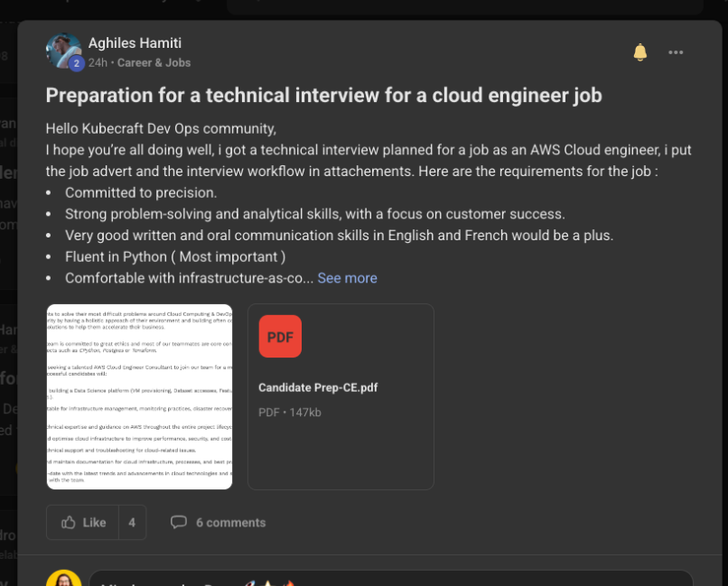Open the Career & Jobs space
Image resolution: width=728 pixels, height=586 pixels.
[154, 63]
